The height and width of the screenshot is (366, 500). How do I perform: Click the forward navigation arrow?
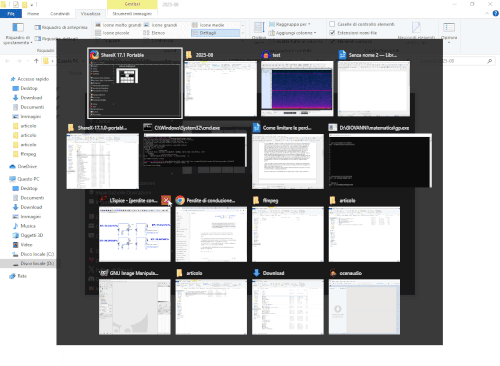19,61
